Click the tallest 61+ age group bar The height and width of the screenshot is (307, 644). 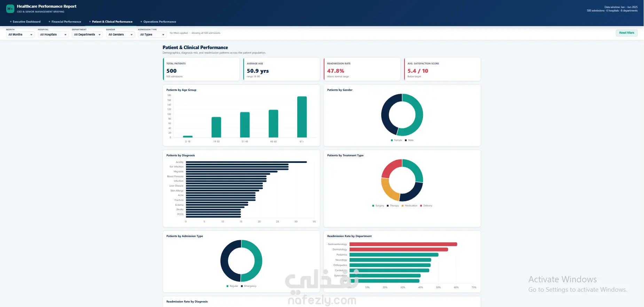(302, 117)
